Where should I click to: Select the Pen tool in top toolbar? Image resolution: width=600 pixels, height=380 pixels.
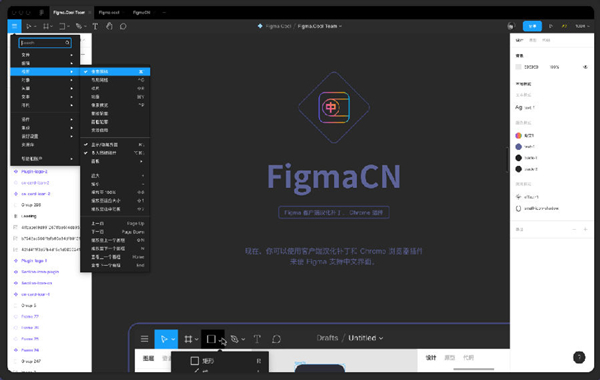click(x=78, y=26)
